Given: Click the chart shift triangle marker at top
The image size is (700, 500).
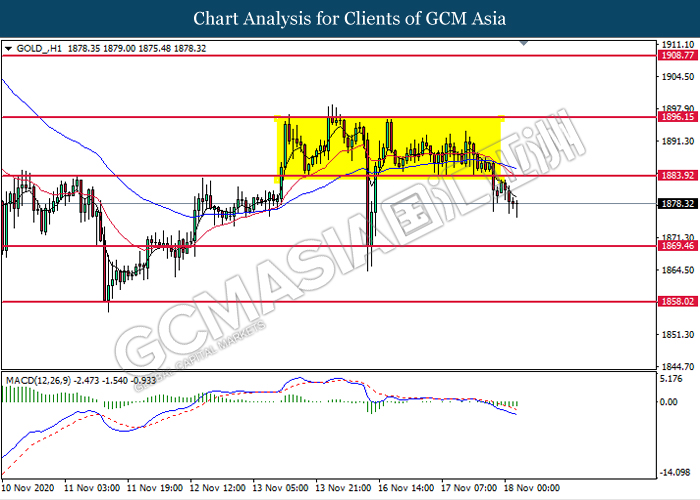Looking at the screenshot, I should pyautogui.click(x=524, y=43).
